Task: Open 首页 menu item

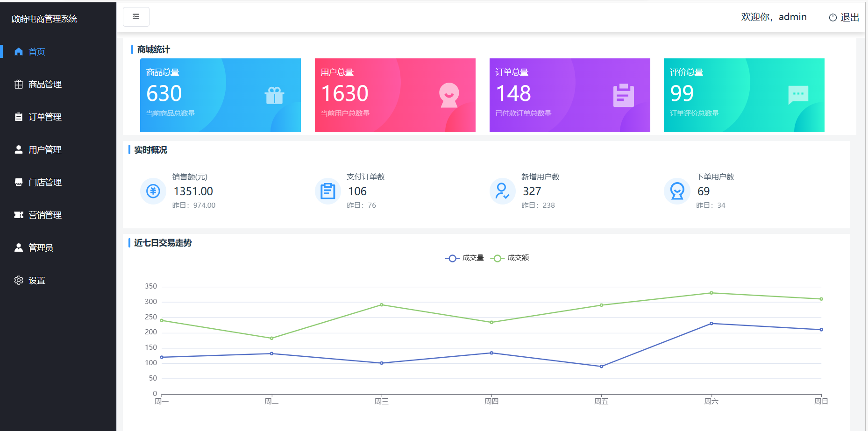Action: click(58, 51)
